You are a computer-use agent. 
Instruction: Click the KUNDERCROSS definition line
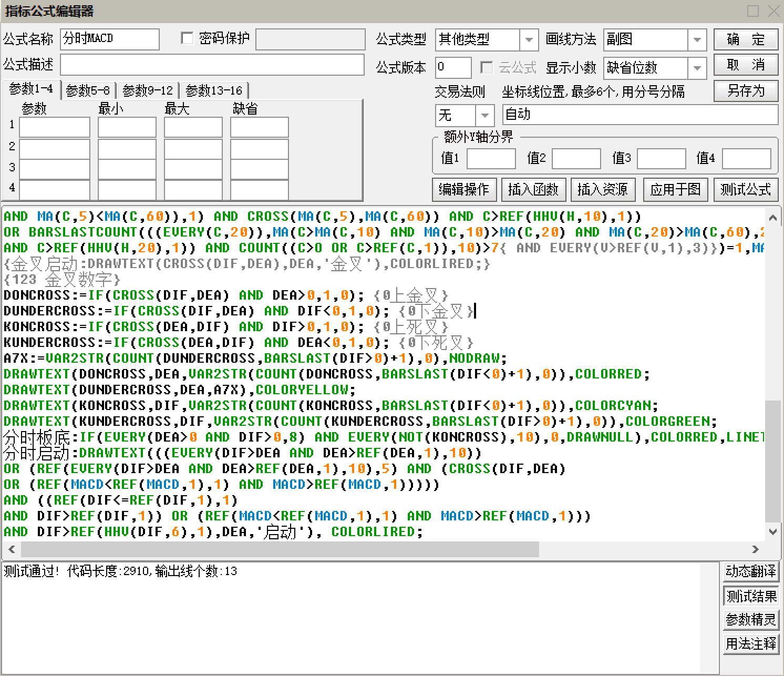239,343
